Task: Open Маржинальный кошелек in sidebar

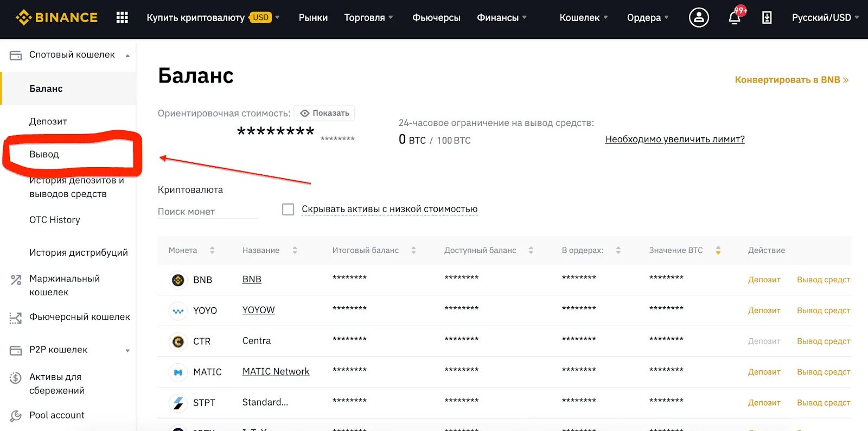Action: (x=65, y=285)
